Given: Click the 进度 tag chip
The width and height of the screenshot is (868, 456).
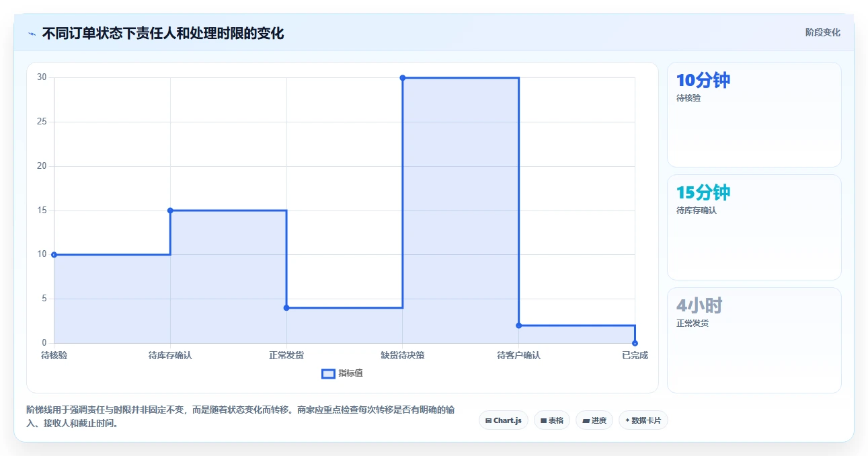Looking at the screenshot, I should (x=594, y=420).
